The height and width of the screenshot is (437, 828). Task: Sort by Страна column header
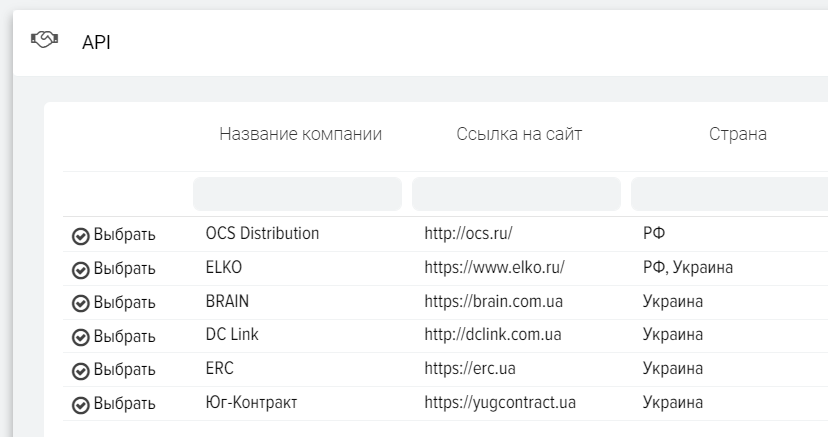[x=738, y=134]
